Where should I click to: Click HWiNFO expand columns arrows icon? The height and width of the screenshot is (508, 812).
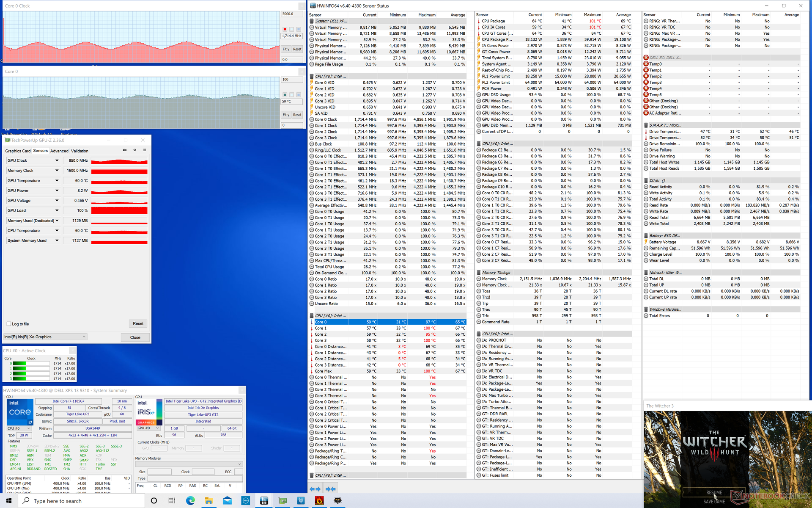tap(315, 489)
